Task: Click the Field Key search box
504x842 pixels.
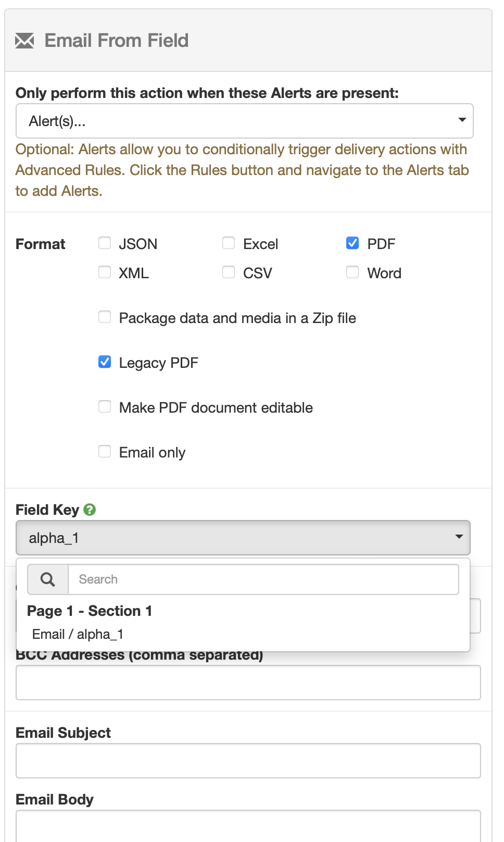Action: [x=263, y=579]
